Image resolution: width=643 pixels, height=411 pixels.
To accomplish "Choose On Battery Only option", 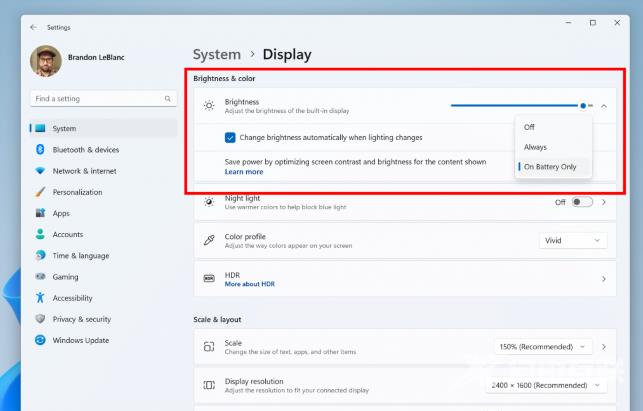I will pyautogui.click(x=553, y=167).
